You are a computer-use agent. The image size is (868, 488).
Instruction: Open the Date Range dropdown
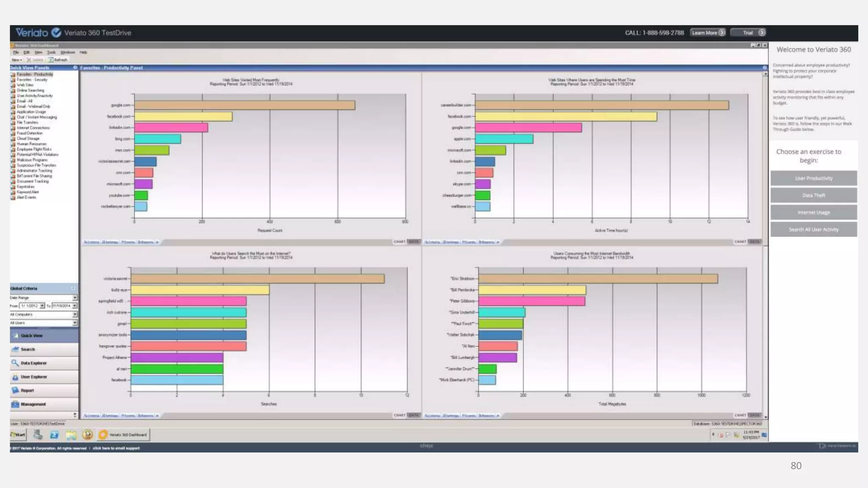[75, 298]
